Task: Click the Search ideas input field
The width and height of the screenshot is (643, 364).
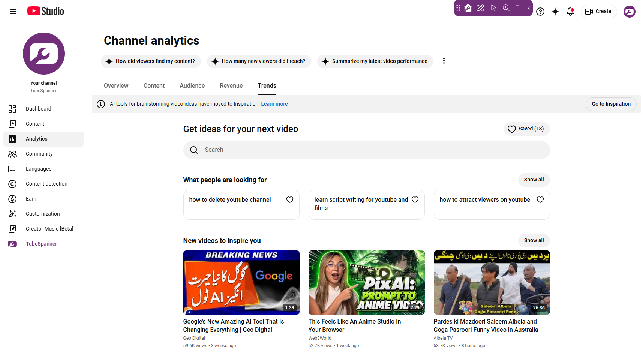Action: (x=367, y=150)
